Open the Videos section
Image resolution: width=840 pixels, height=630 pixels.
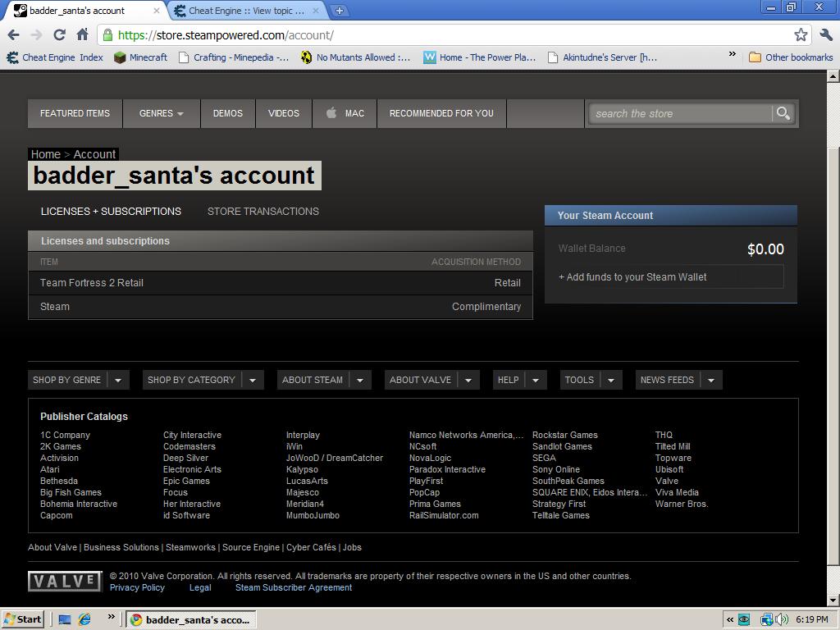[x=284, y=113]
